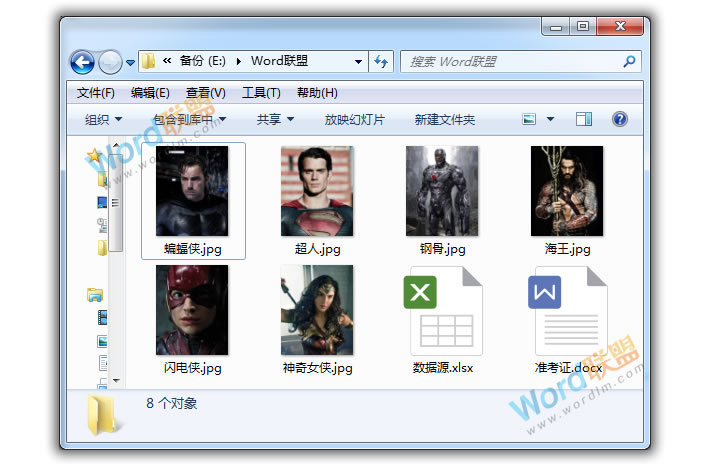Click the 放映幻灯片 button
Viewport: 710px width, 470px height.
[355, 120]
